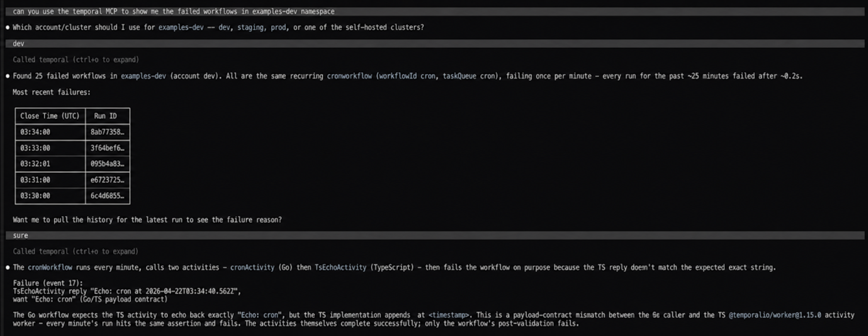Click run ID 6c4d6855…

click(107, 196)
